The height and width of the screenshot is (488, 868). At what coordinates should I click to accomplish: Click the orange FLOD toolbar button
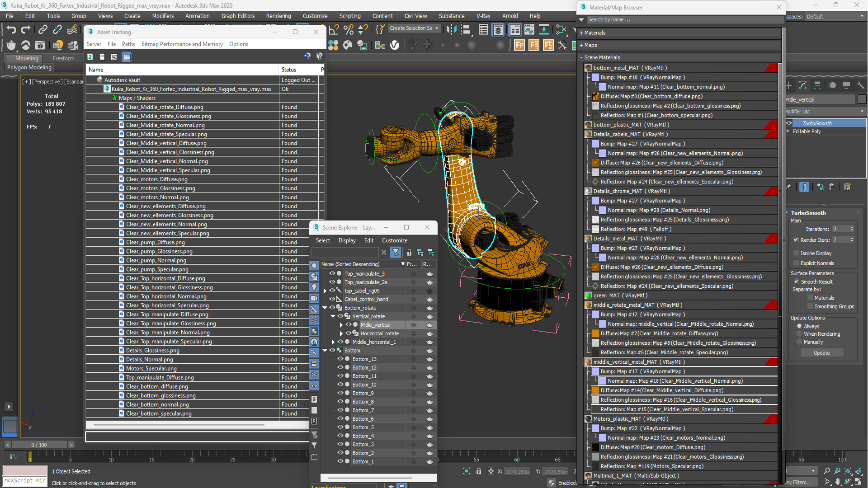pyautogui.click(x=534, y=45)
